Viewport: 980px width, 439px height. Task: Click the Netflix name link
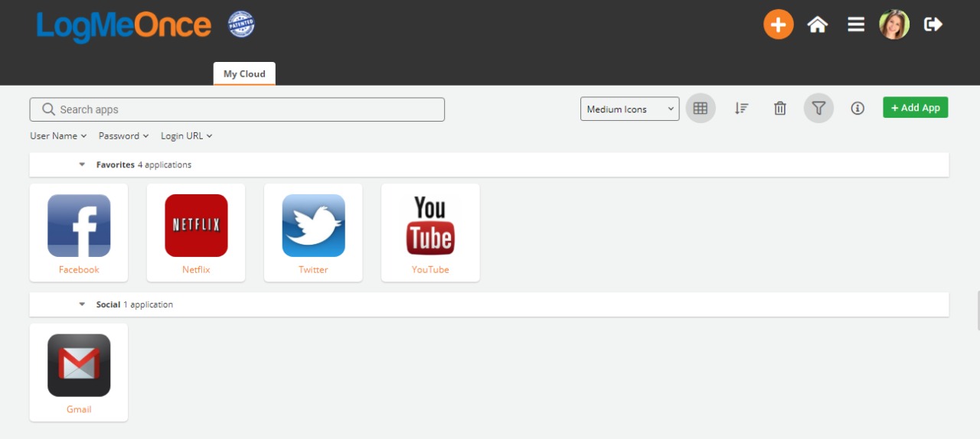click(196, 270)
